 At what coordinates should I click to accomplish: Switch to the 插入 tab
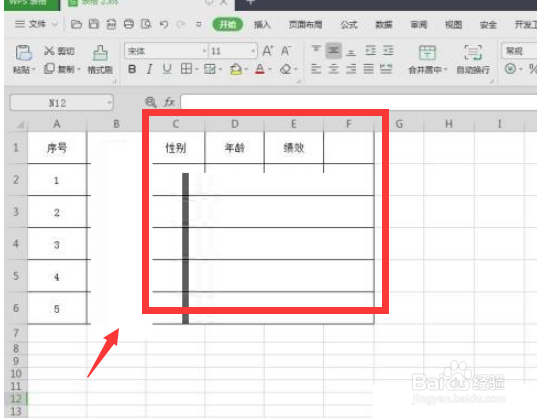(262, 24)
